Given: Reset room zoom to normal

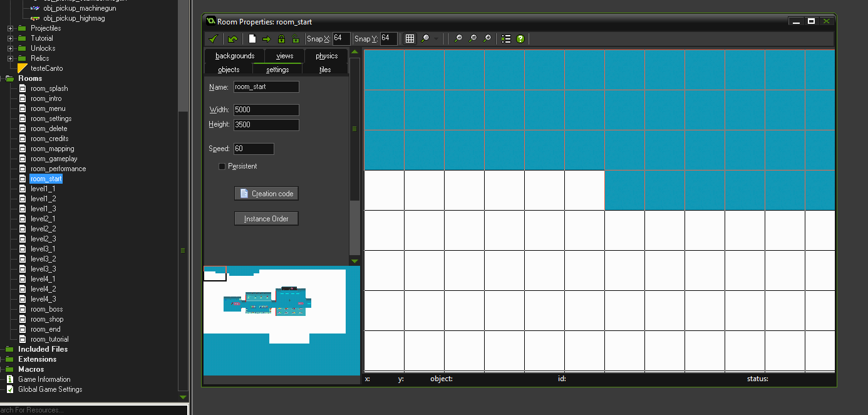Looking at the screenshot, I should 458,39.
